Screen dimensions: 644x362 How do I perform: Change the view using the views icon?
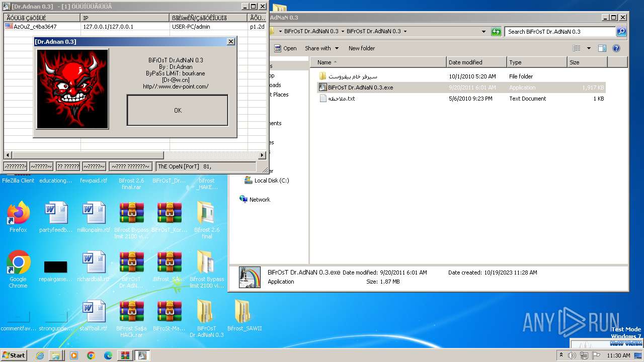[x=577, y=48]
